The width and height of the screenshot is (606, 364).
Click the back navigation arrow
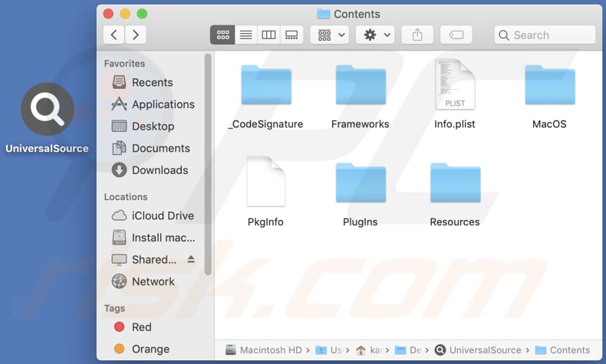[114, 34]
